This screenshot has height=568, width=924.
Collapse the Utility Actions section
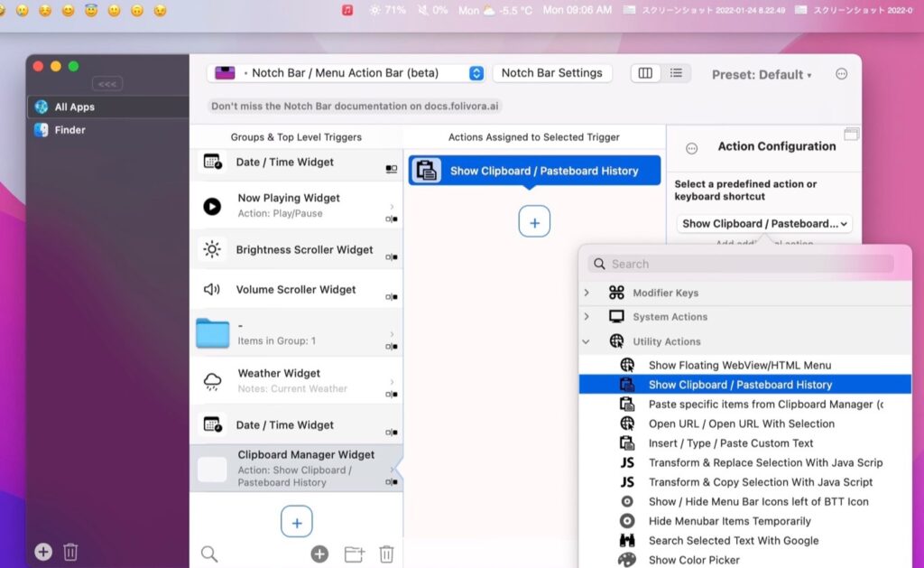585,341
